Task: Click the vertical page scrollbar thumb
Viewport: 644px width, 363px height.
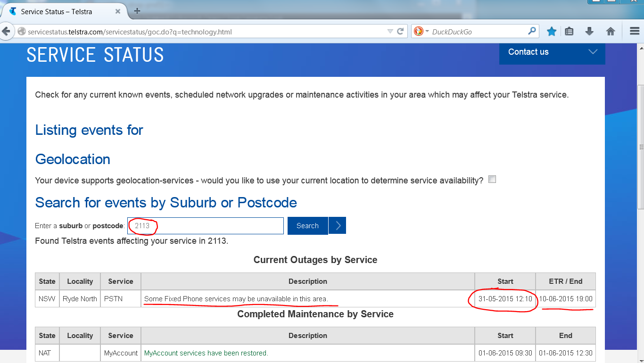Action: pyautogui.click(x=641, y=147)
